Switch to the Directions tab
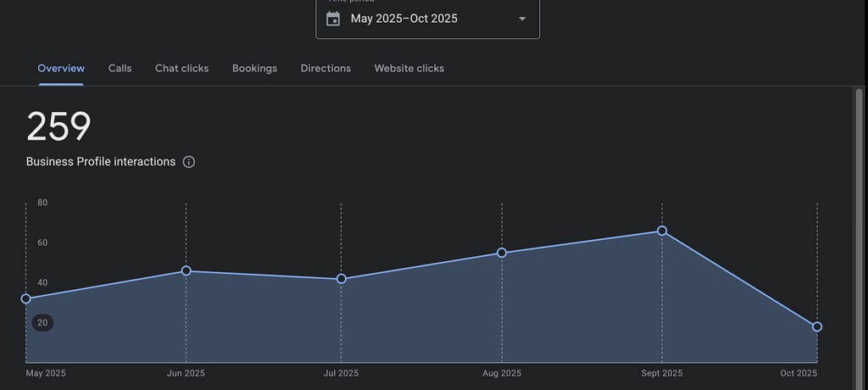This screenshot has width=868, height=390. point(325,68)
